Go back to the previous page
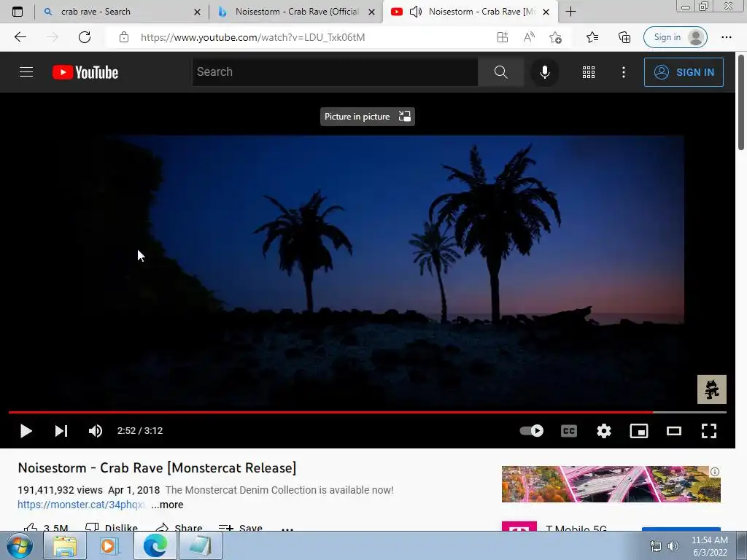The height and width of the screenshot is (560, 747). pos(20,37)
